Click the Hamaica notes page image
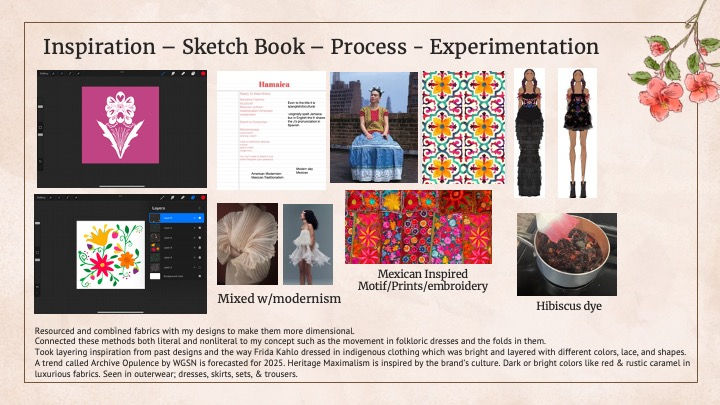This screenshot has width=720, height=405. coord(271,130)
